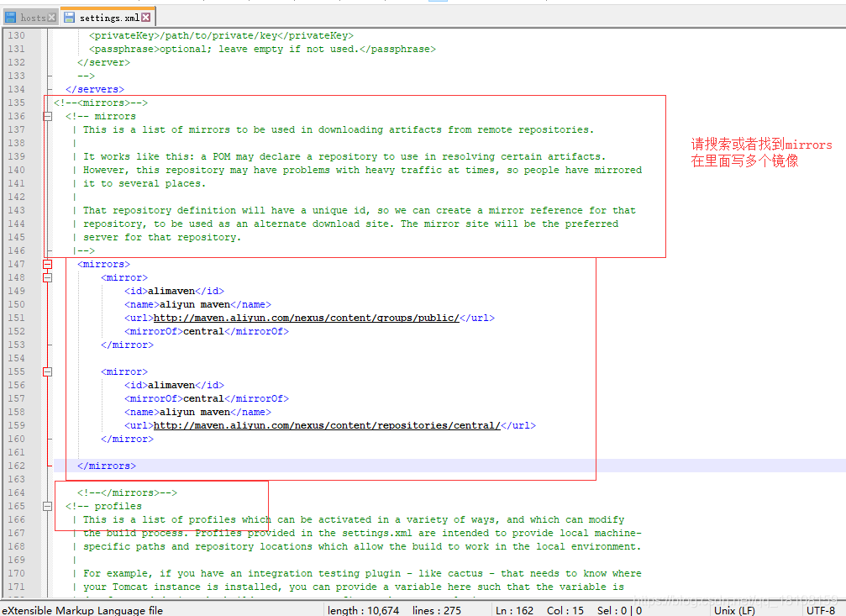Select the settings.xml tab
The height and width of the screenshot is (616, 846).
[x=109, y=18]
